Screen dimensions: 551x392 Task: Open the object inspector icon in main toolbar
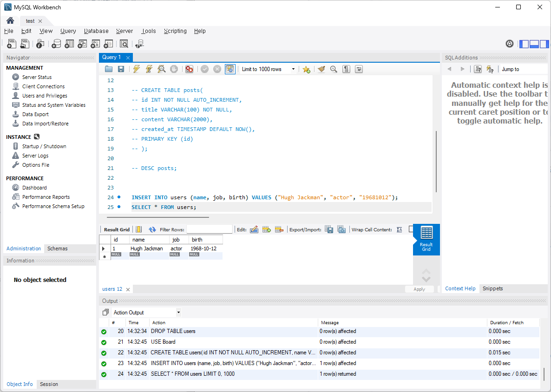[x=40, y=44]
